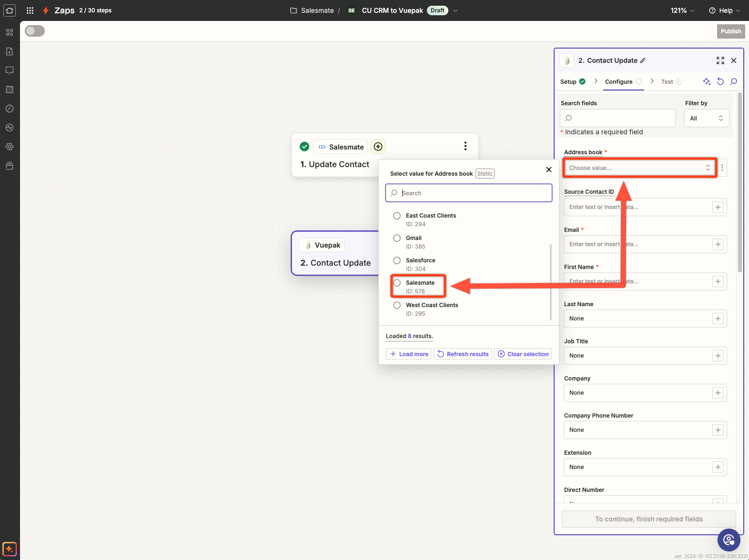
Task: Insert data into Company plus
Action: tap(718, 393)
